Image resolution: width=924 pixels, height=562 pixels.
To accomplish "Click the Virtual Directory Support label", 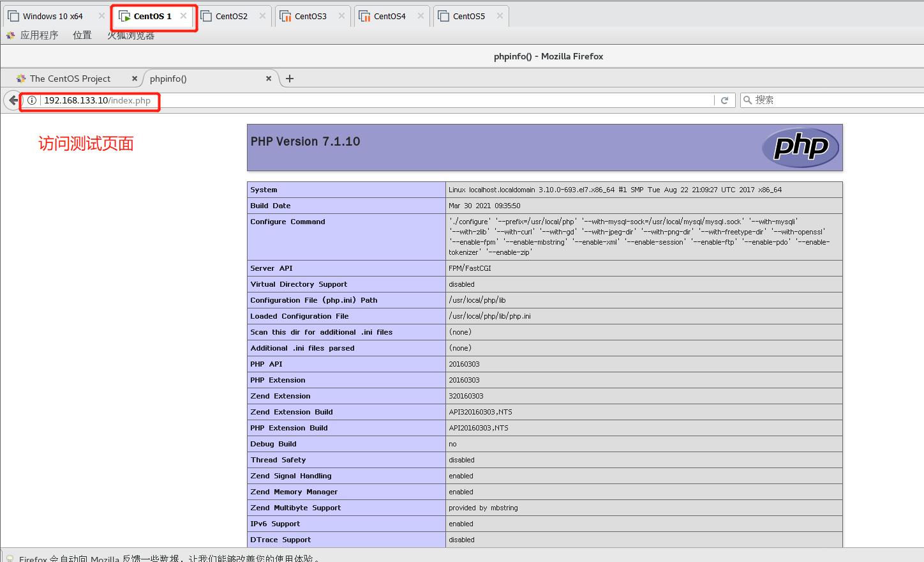I will point(299,284).
